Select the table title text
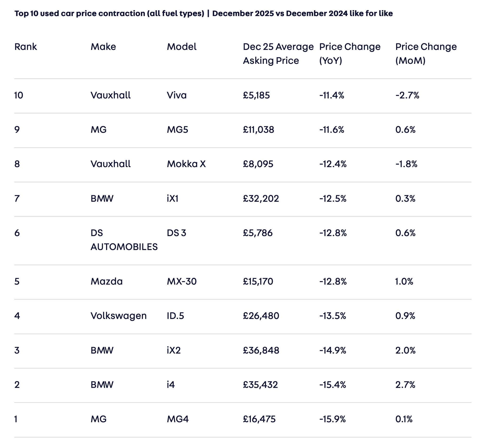494x448 pixels. pos(203,13)
